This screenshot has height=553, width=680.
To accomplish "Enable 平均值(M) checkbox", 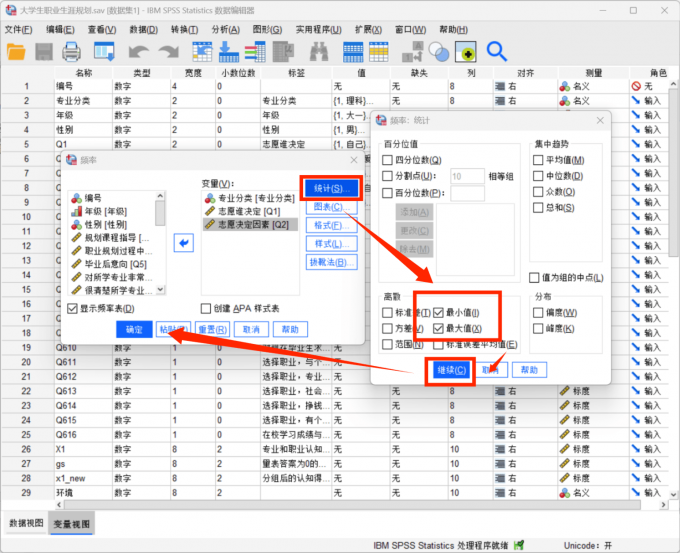I will pos(538,160).
